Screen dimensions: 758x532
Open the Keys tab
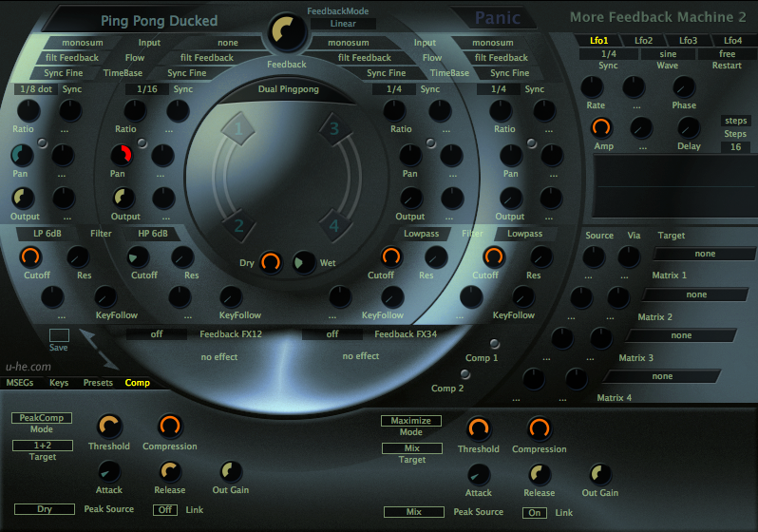59,383
